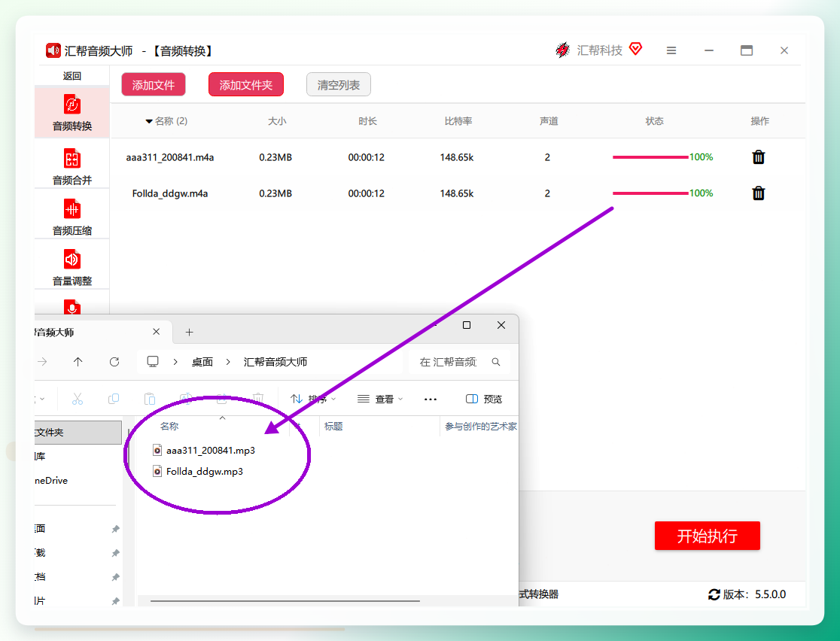Select file aaa311_200841.mp3 in Explorer
Screen dimensions: 840x641
point(203,451)
